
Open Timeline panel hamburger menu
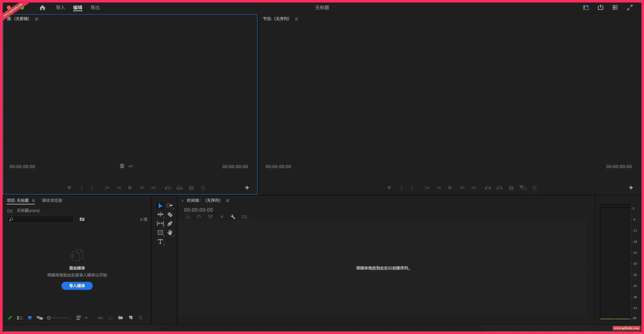tap(227, 201)
